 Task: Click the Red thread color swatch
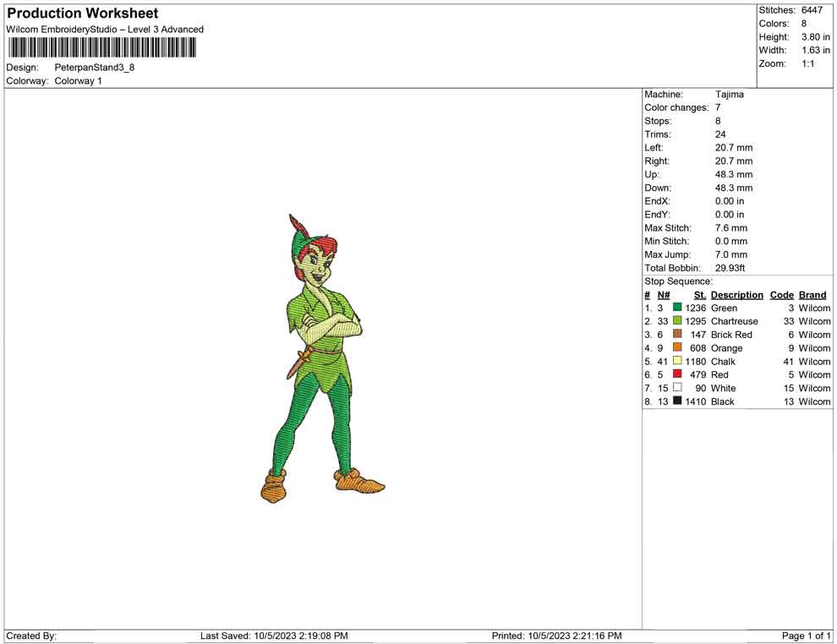[677, 374]
